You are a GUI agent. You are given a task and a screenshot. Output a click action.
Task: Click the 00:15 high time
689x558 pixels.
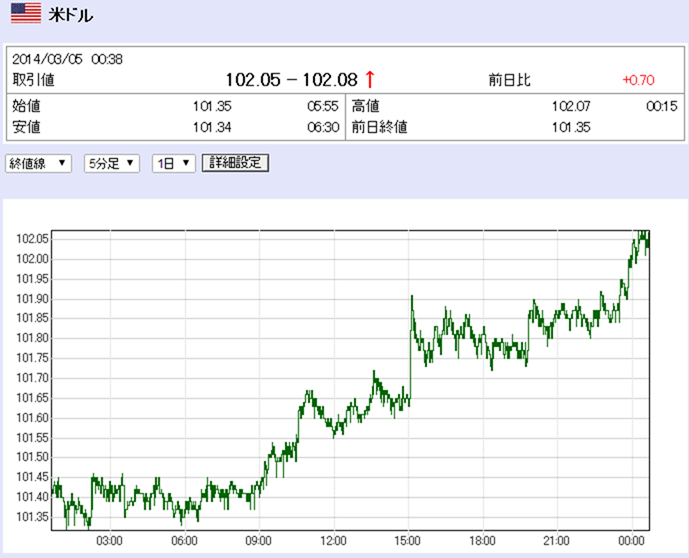click(x=662, y=106)
